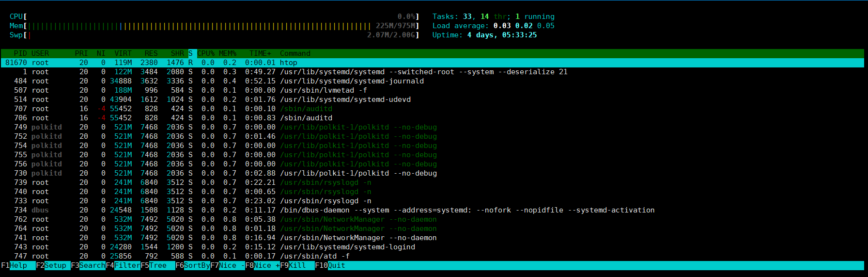Activate F3 Search in footer bar
The width and height of the screenshot is (868, 277).
click(88, 265)
